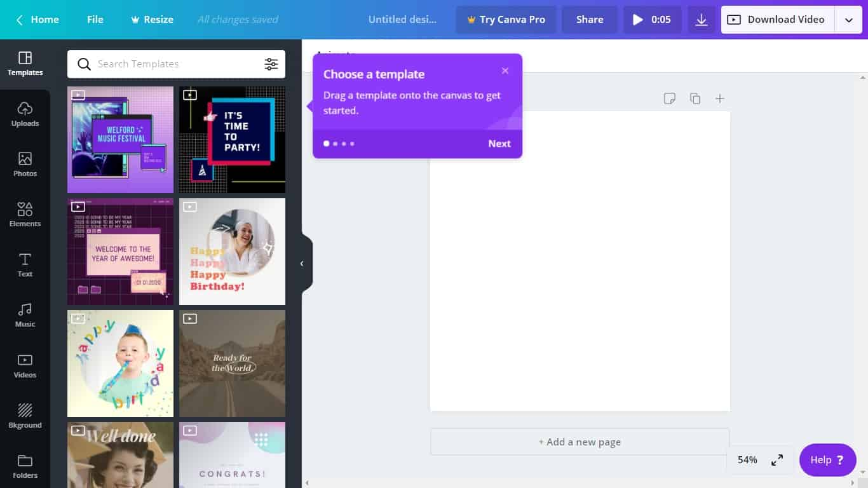Viewport: 868px width, 488px height.
Task: Duplicate the current page
Action: [695, 98]
